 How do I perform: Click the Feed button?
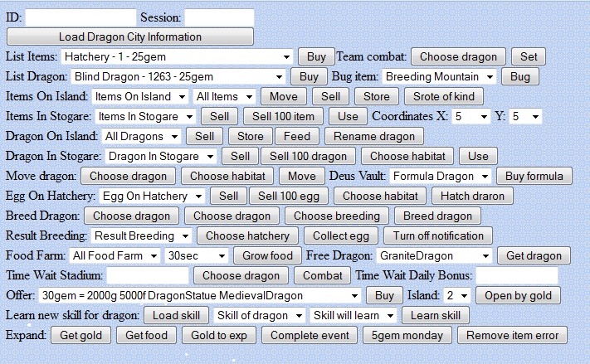click(x=297, y=137)
